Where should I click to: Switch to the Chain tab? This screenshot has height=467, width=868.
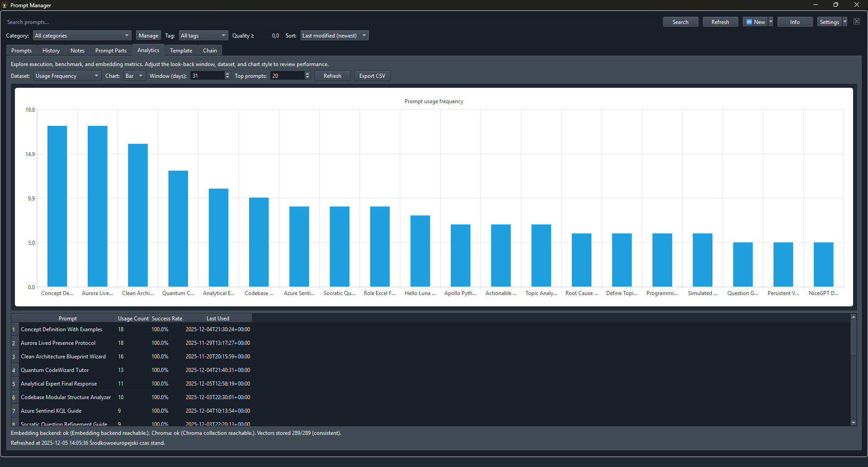click(210, 50)
